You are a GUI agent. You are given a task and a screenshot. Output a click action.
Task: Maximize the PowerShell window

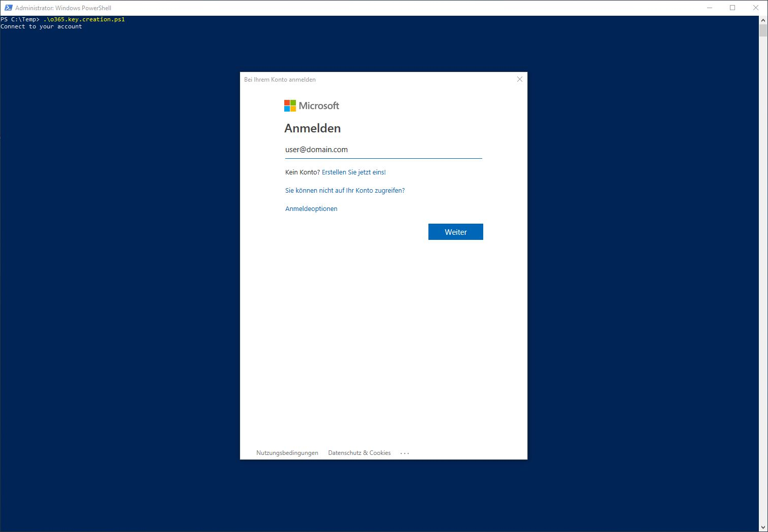(732, 8)
